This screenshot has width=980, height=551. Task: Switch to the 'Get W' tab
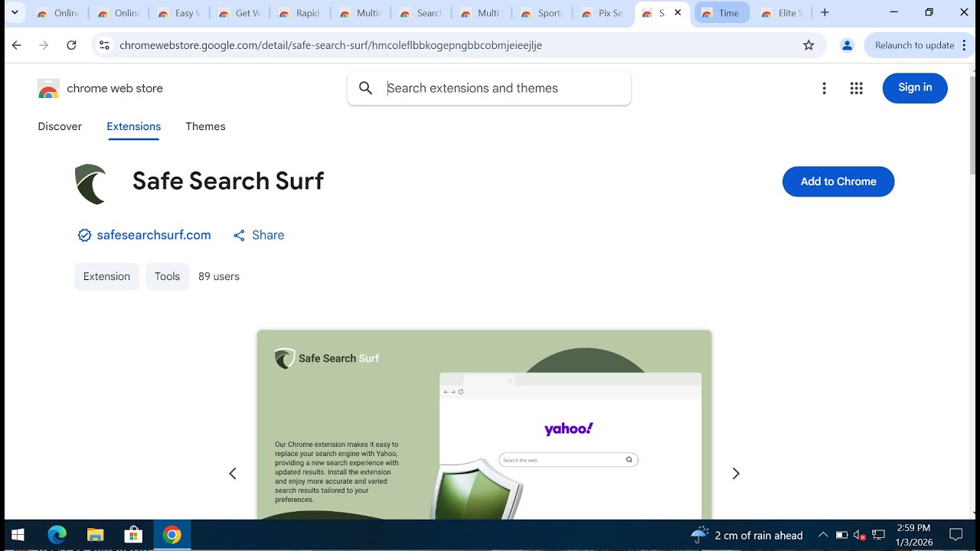coord(240,13)
